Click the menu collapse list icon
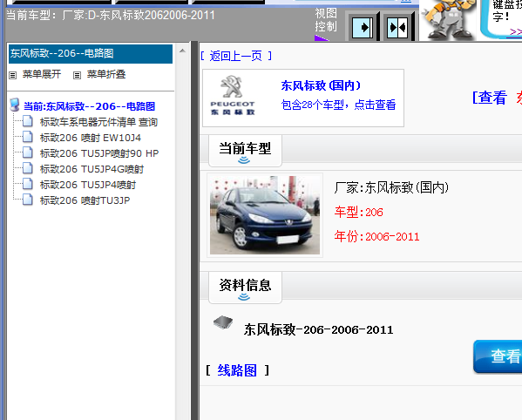 coord(77,75)
